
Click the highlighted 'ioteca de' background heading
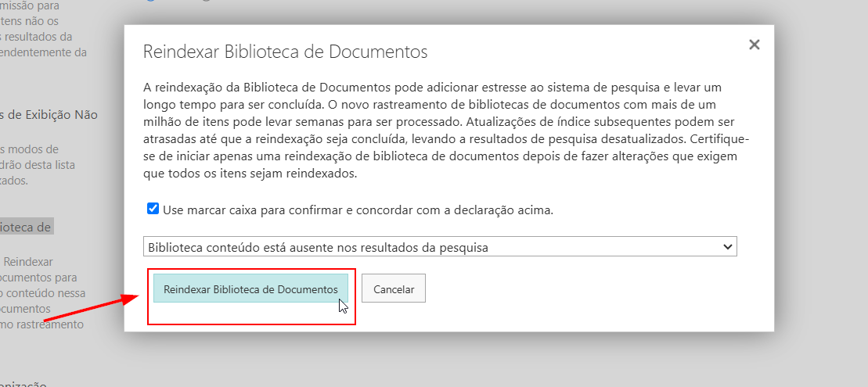point(27,227)
